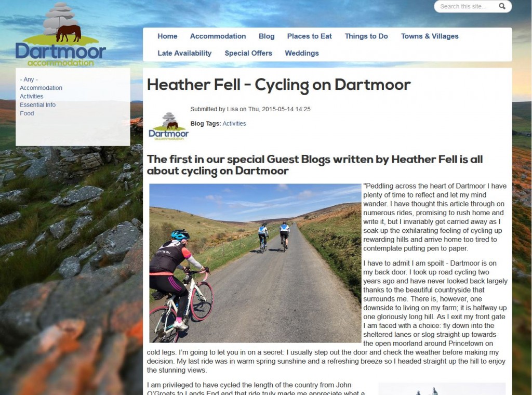Open the Home menu item

[167, 36]
